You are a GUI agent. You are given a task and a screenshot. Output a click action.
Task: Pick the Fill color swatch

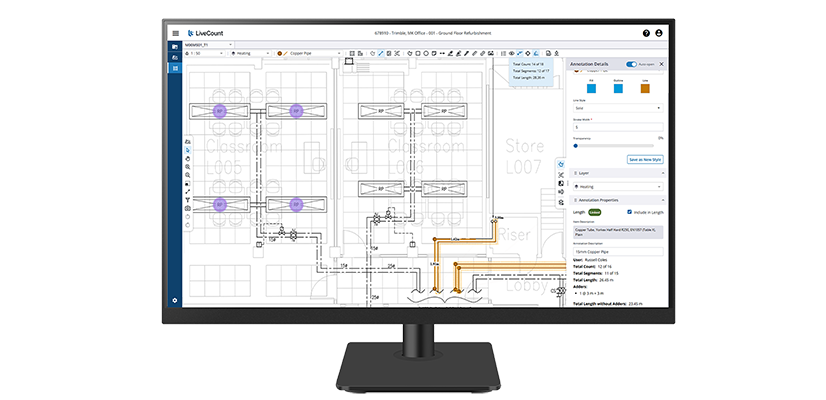coord(592,89)
